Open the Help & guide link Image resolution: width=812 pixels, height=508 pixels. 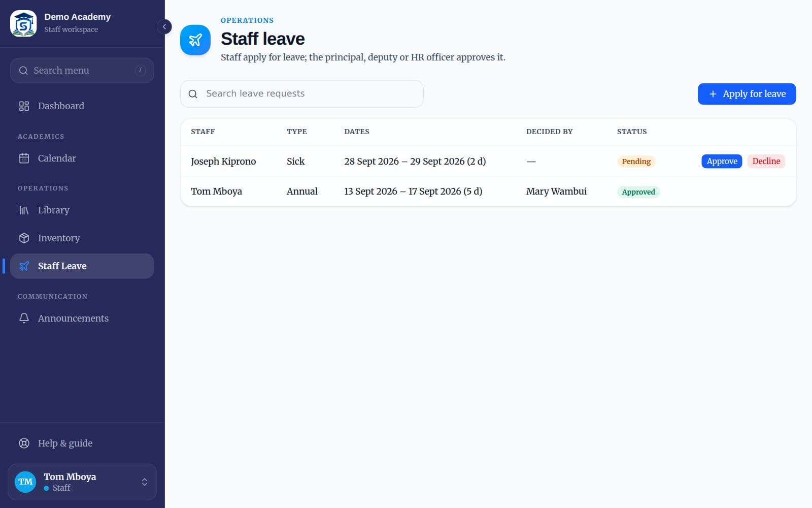[x=82, y=443]
